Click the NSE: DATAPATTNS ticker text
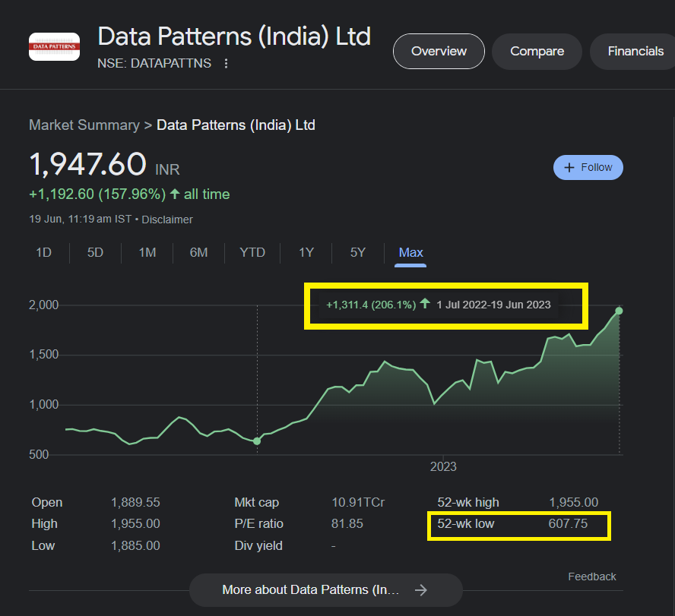The width and height of the screenshot is (675, 616). pyautogui.click(x=154, y=63)
